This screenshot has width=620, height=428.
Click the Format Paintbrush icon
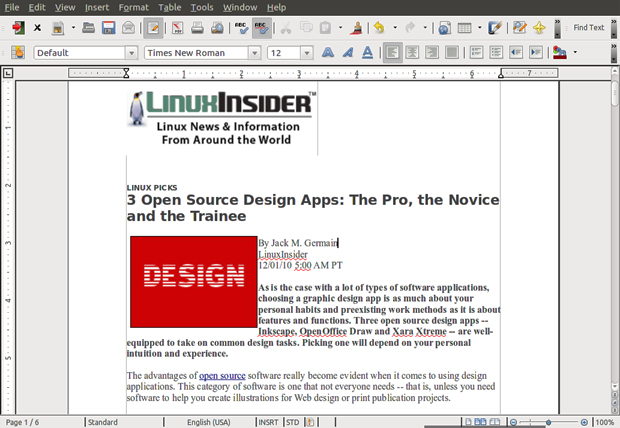pyautogui.click(x=357, y=28)
